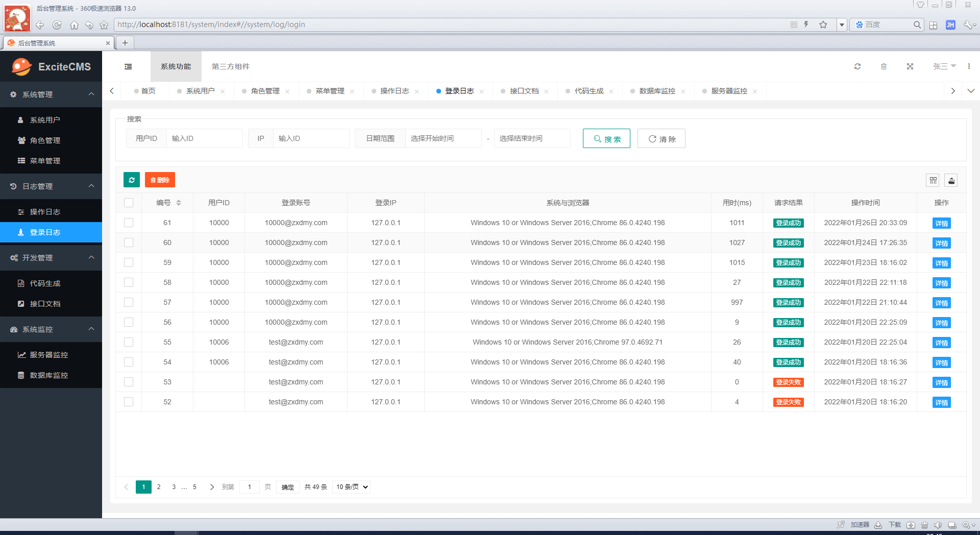Click the 搜索 search button

tap(606, 138)
